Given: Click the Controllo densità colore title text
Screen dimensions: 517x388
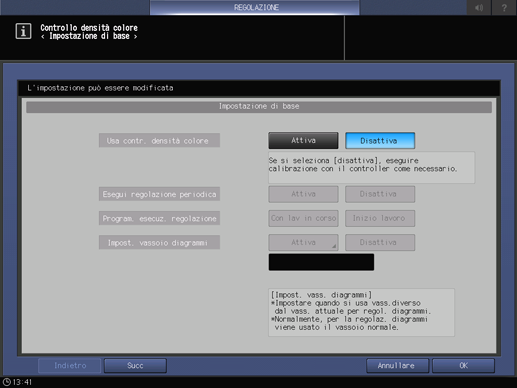Looking at the screenshot, I should click(89, 28).
